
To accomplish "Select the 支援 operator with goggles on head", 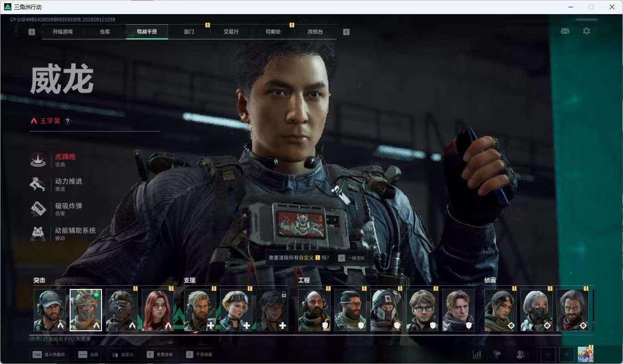I will (x=236, y=310).
